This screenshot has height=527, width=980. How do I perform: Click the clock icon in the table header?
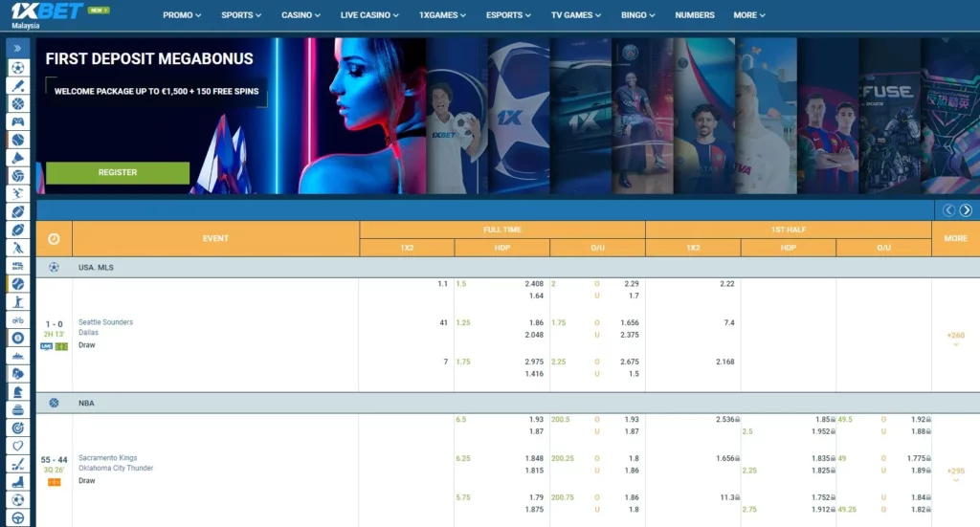click(54, 238)
